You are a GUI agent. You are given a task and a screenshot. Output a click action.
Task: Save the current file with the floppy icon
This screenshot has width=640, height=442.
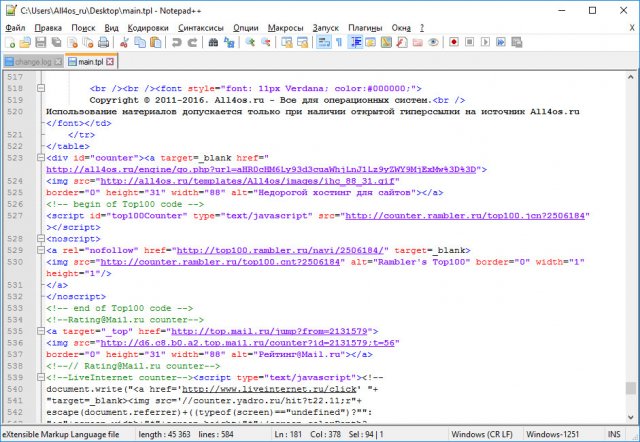(41, 42)
